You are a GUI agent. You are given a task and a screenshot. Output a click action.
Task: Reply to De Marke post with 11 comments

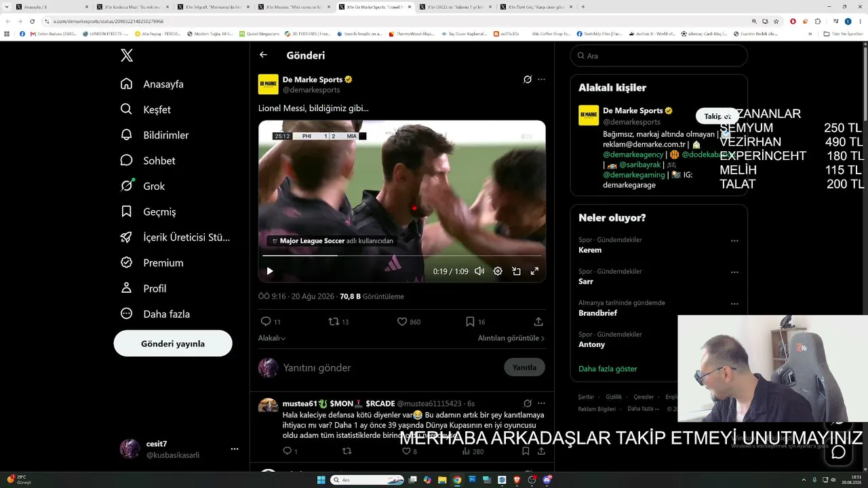[x=271, y=321]
